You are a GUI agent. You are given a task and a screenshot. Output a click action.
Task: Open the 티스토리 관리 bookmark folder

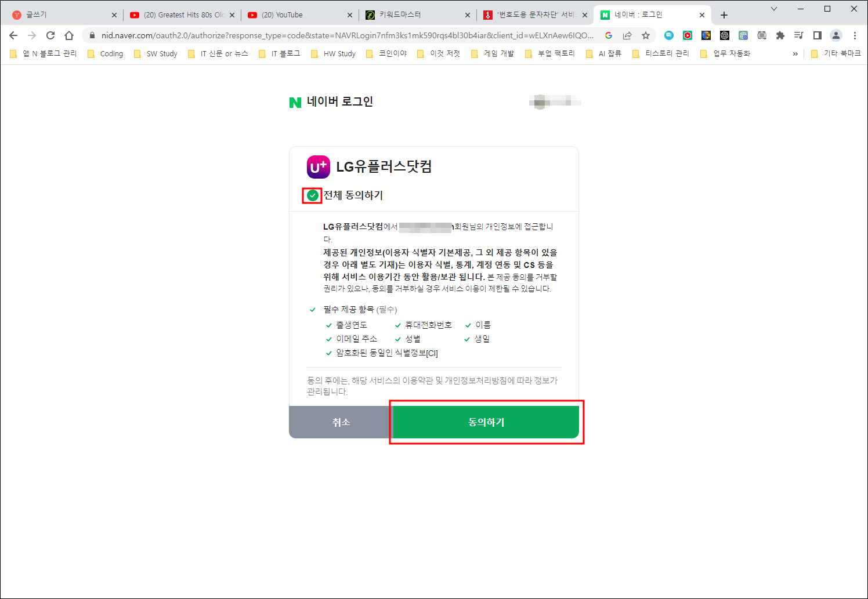661,54
